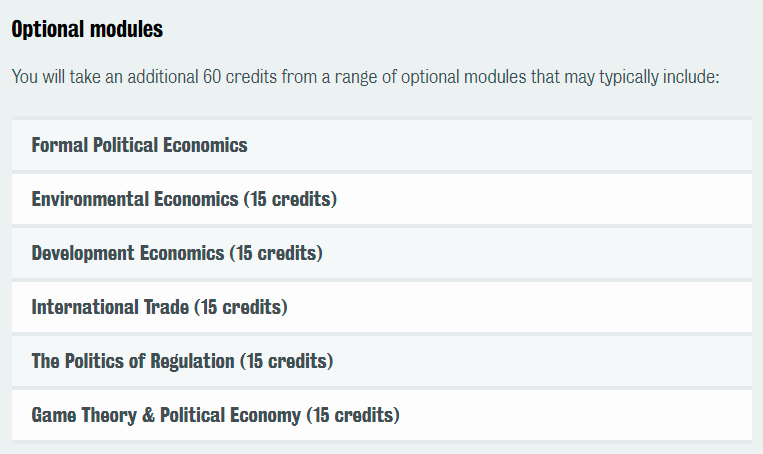Viewport: 763px width, 454px height.
Task: Click the word "Environmental" in module title
Action: (x=90, y=199)
